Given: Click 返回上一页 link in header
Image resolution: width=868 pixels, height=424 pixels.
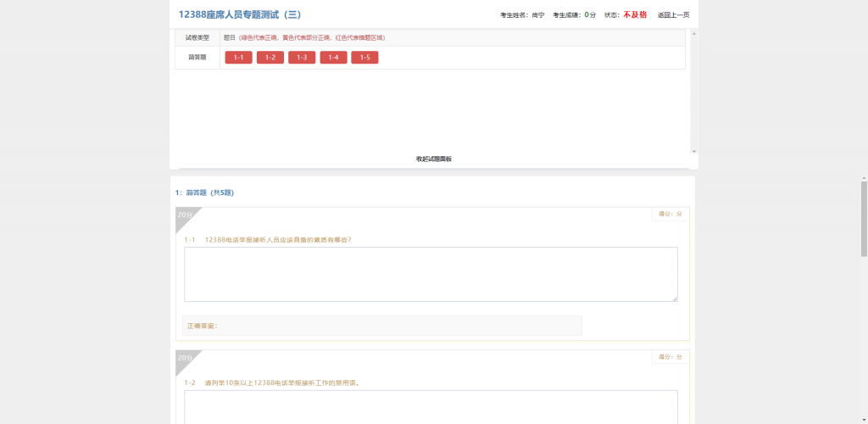Looking at the screenshot, I should (x=673, y=15).
